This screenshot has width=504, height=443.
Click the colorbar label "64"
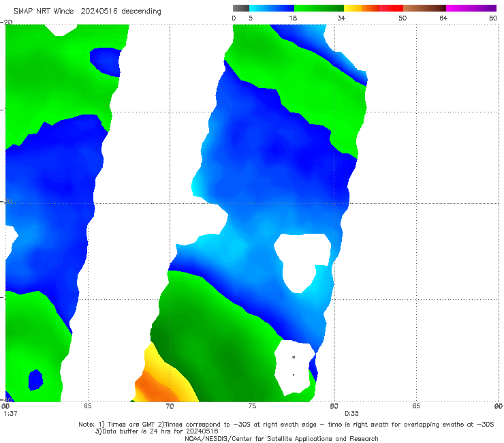point(443,18)
